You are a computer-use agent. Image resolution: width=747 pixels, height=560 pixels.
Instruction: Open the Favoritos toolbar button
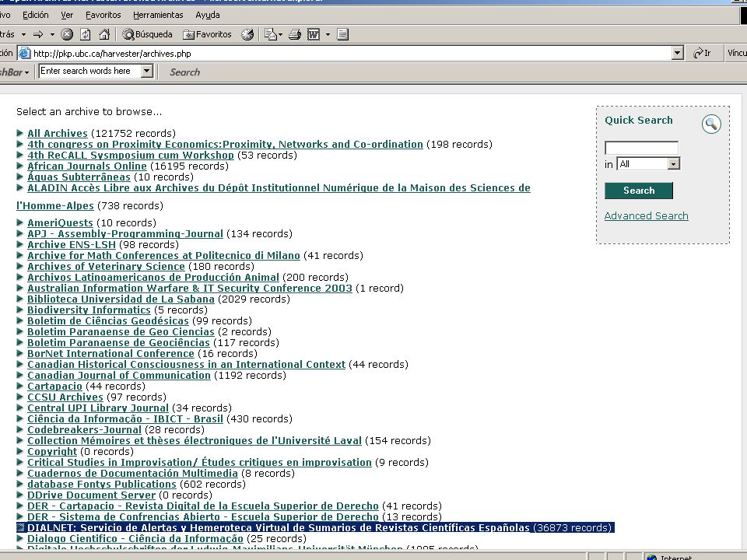point(207,34)
